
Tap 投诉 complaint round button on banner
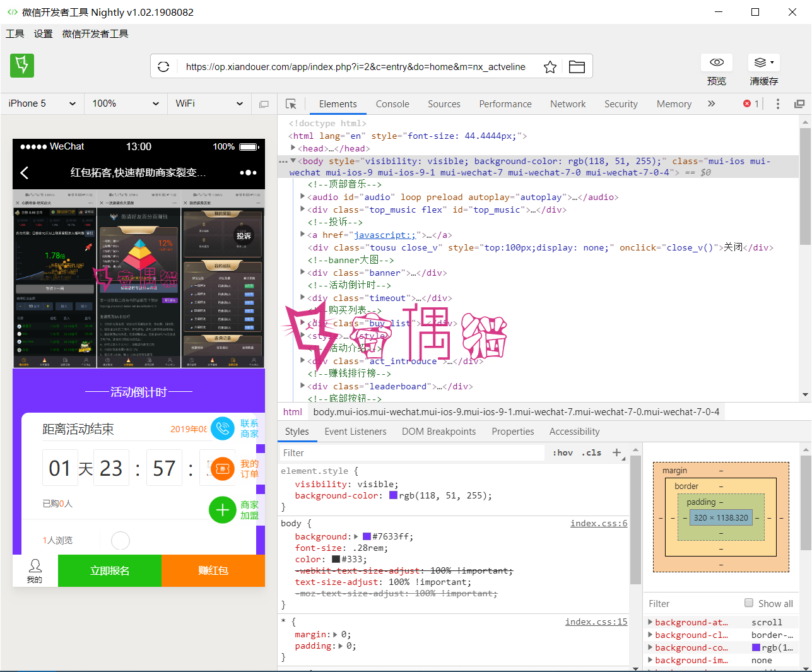point(244,236)
